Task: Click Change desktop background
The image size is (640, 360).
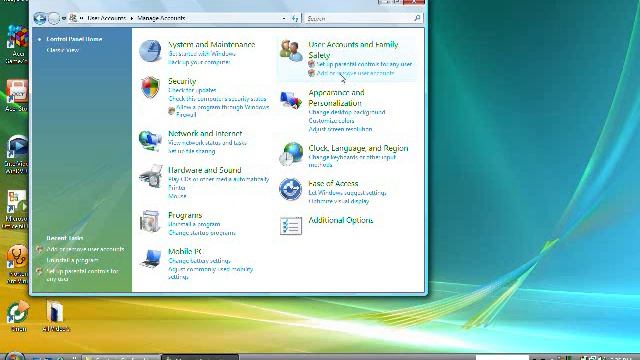Action: click(347, 112)
